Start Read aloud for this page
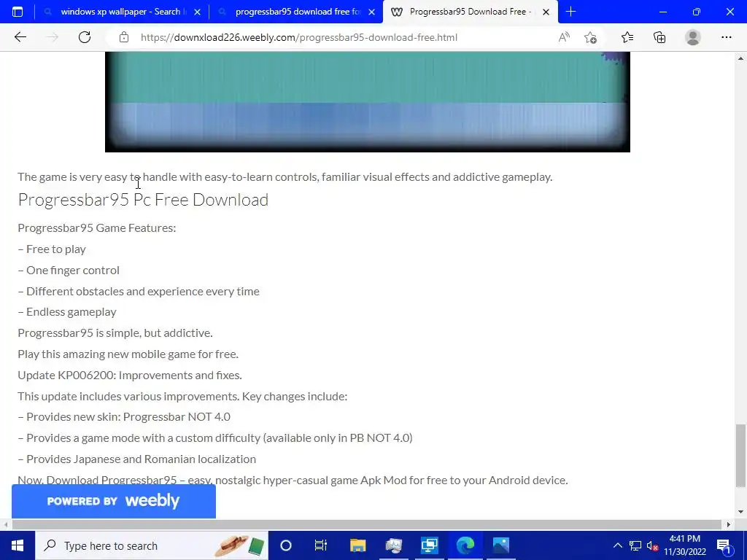Image resolution: width=747 pixels, height=560 pixels. coord(564,37)
